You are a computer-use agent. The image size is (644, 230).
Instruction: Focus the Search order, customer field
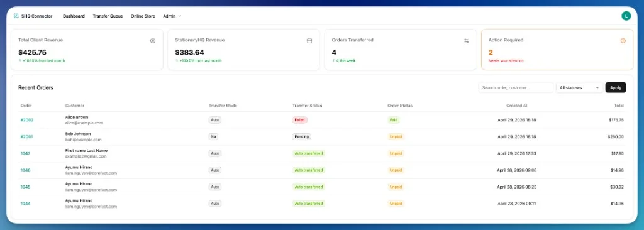coord(516,87)
